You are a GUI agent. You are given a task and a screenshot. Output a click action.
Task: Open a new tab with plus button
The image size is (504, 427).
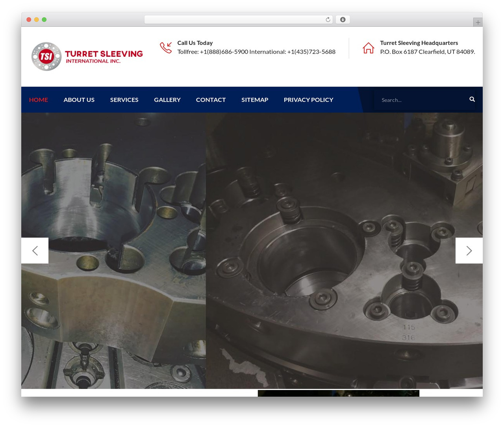[478, 22]
